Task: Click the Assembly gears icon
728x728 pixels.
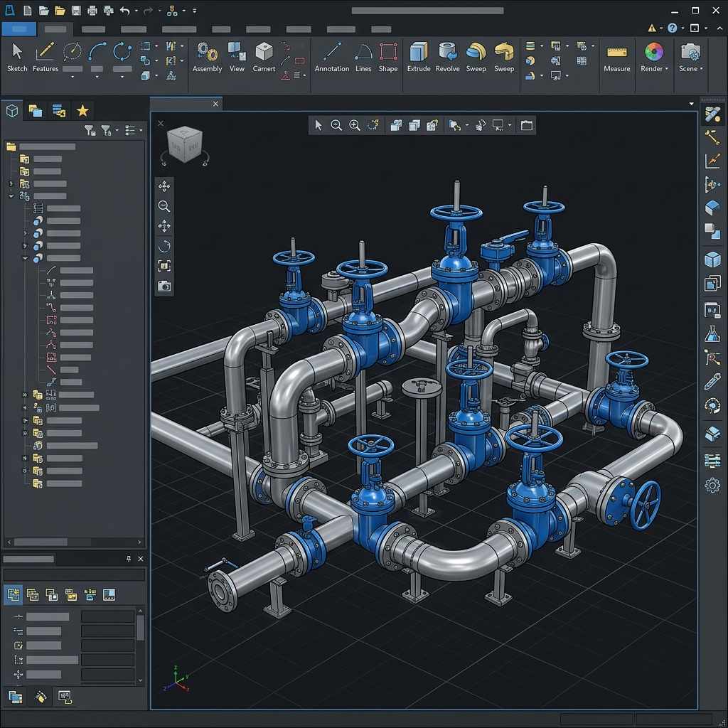Action: click(x=207, y=58)
